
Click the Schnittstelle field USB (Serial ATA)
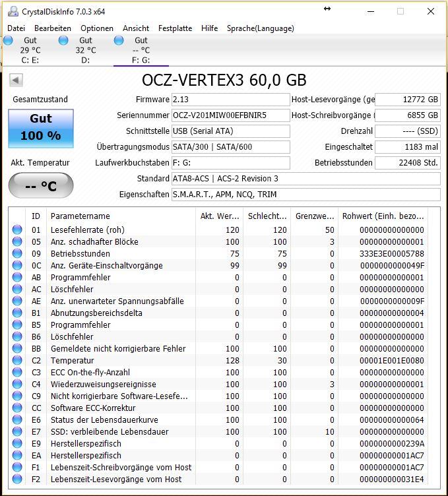tap(231, 131)
